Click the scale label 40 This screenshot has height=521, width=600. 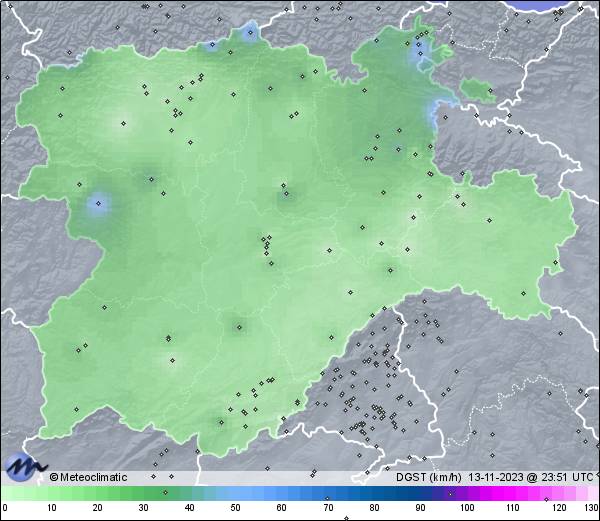click(190, 508)
